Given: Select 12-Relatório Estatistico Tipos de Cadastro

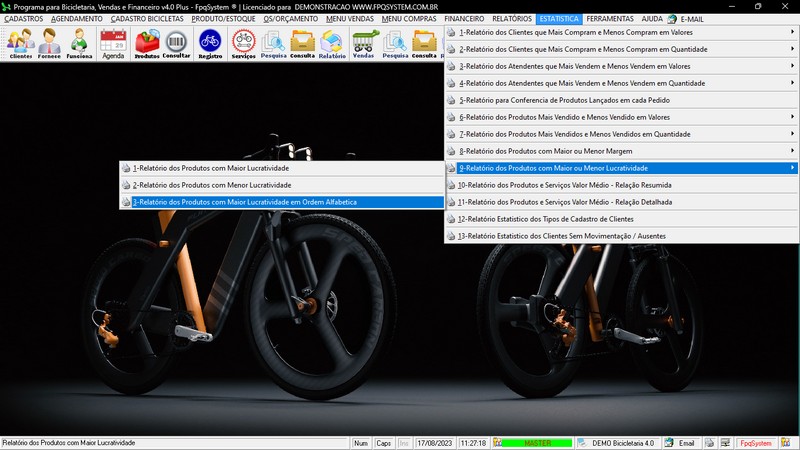Looking at the screenshot, I should pyautogui.click(x=621, y=219).
